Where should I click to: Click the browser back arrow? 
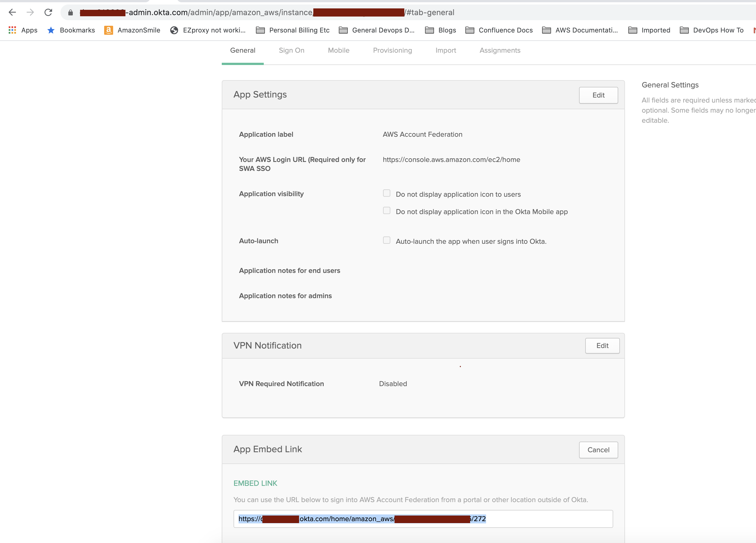pyautogui.click(x=12, y=12)
